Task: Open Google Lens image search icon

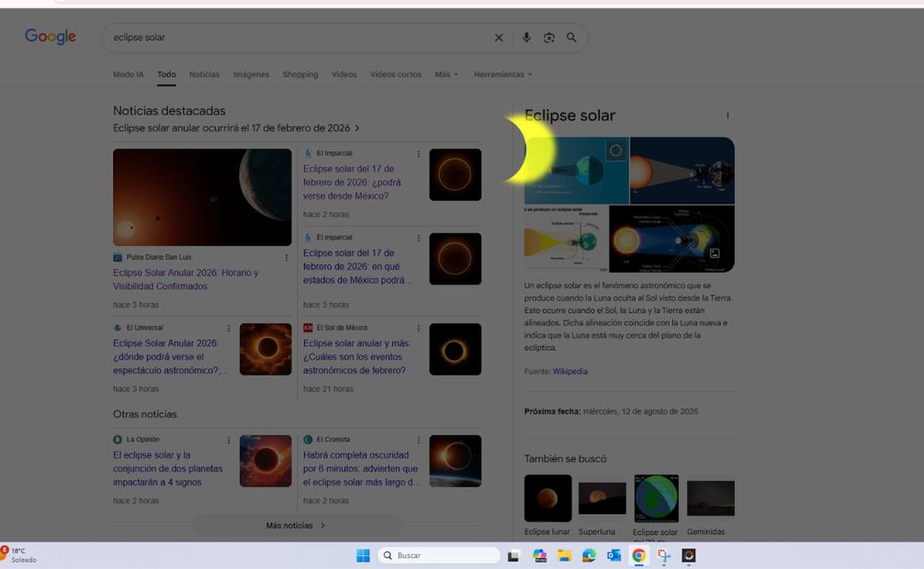Action: (x=548, y=38)
